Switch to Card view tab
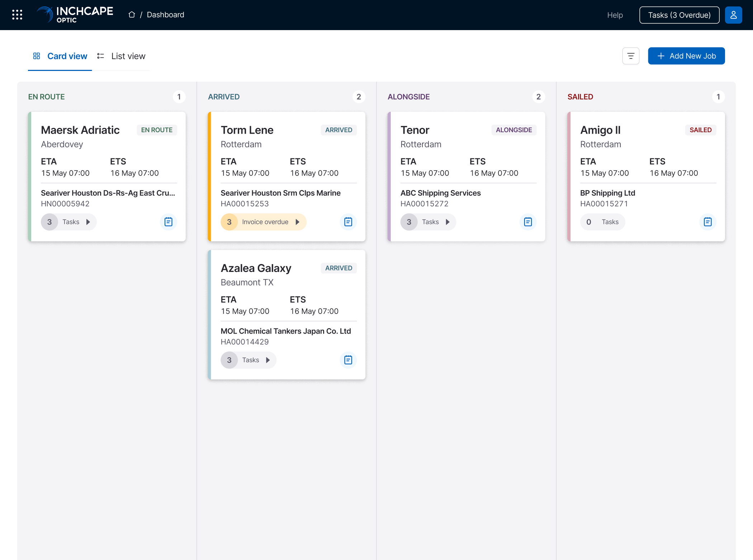 click(60, 56)
